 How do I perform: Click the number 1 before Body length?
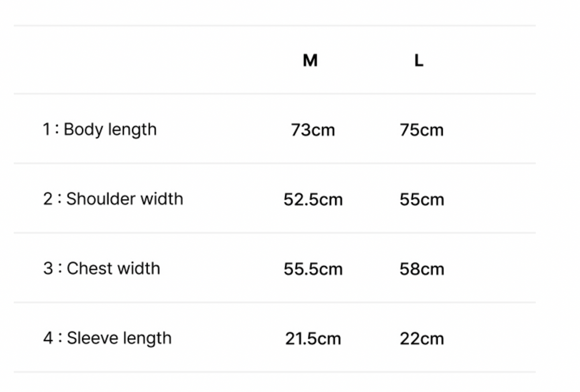coord(47,129)
